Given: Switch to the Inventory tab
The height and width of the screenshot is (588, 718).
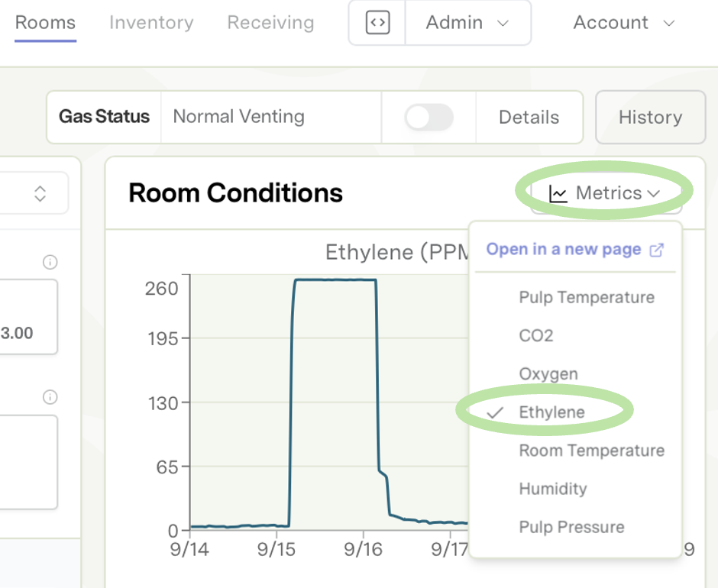Looking at the screenshot, I should click(151, 23).
